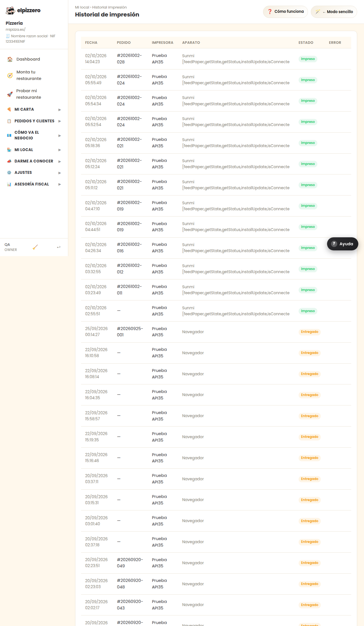
Task: Click the shop icon for MI LOCAL
Action: click(9, 150)
